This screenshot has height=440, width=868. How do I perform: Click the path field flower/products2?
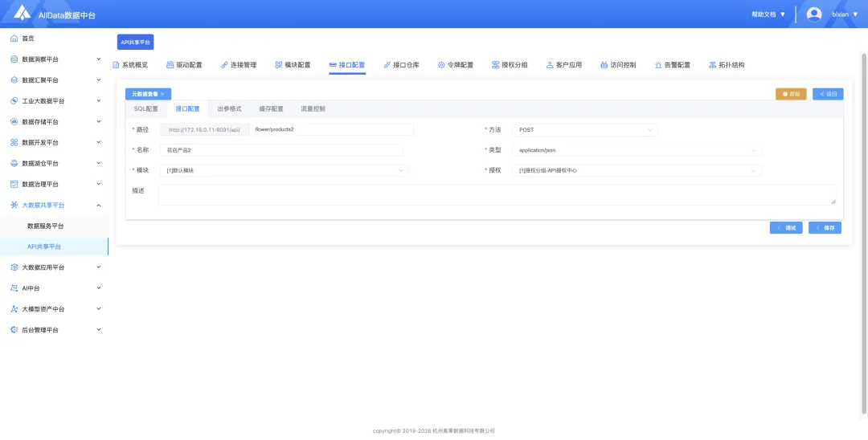pyautogui.click(x=331, y=130)
